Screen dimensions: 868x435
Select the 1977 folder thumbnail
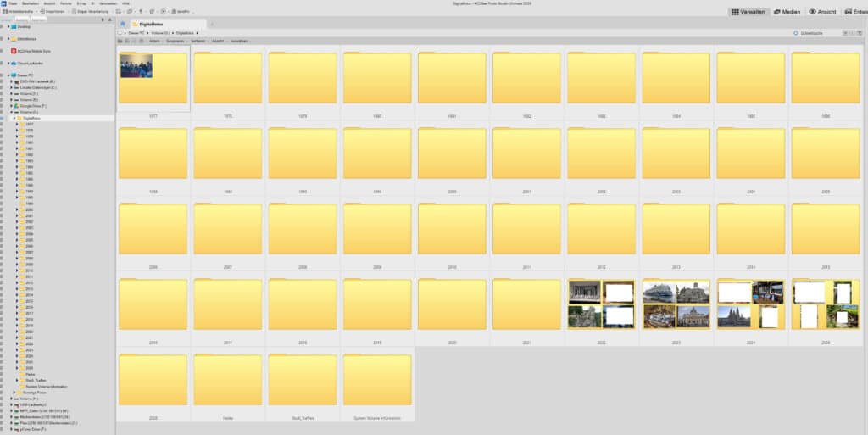pyautogui.click(x=153, y=79)
